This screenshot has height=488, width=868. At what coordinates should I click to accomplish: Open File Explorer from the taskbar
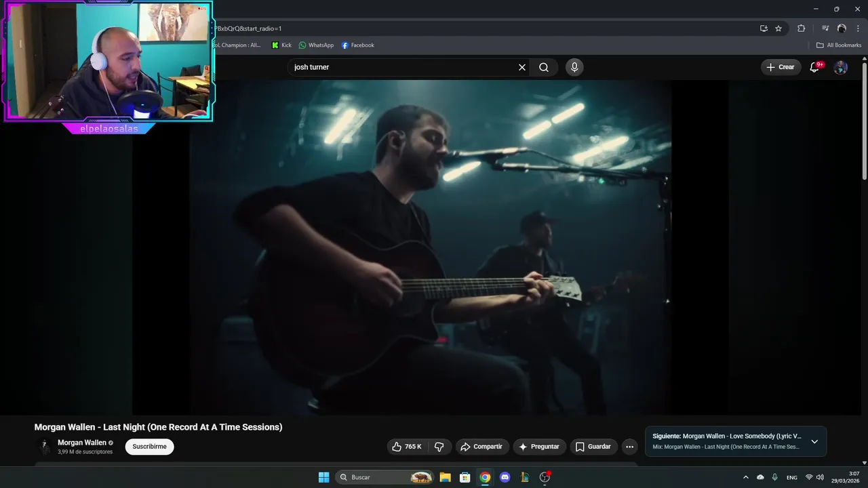coord(445,477)
